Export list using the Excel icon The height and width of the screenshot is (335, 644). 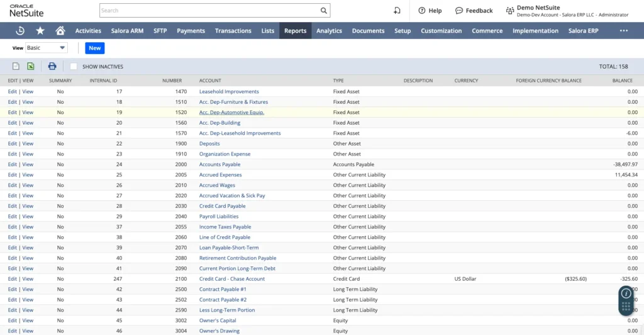30,66
